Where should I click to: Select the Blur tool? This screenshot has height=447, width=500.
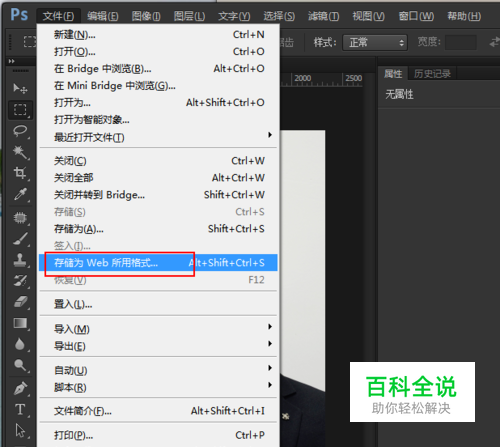20,344
